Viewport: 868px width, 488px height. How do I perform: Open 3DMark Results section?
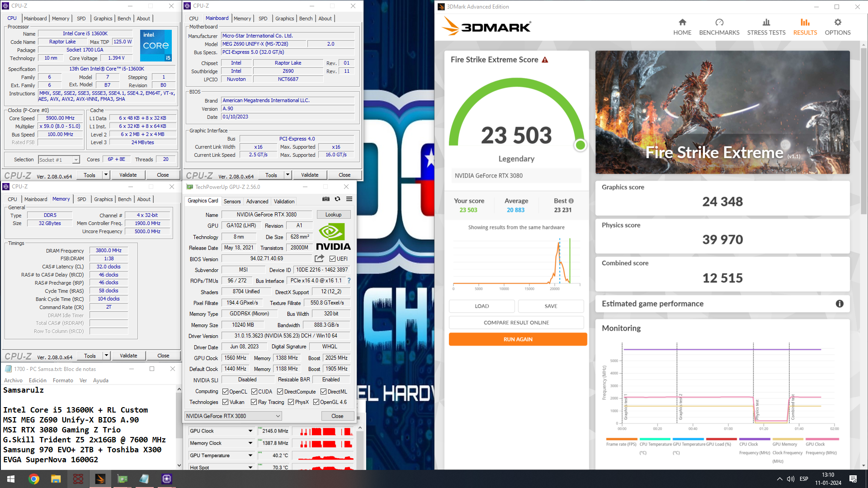(805, 27)
